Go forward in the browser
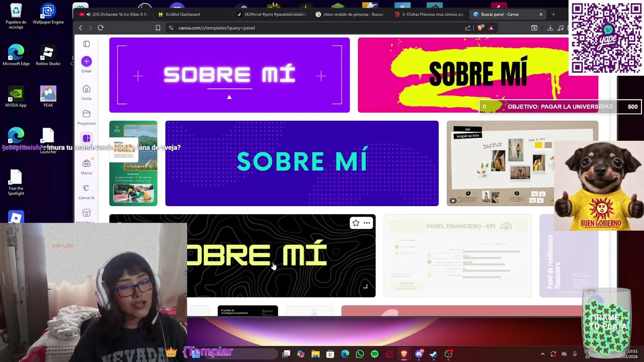Image resolution: width=644 pixels, height=362 pixels. (x=90, y=28)
